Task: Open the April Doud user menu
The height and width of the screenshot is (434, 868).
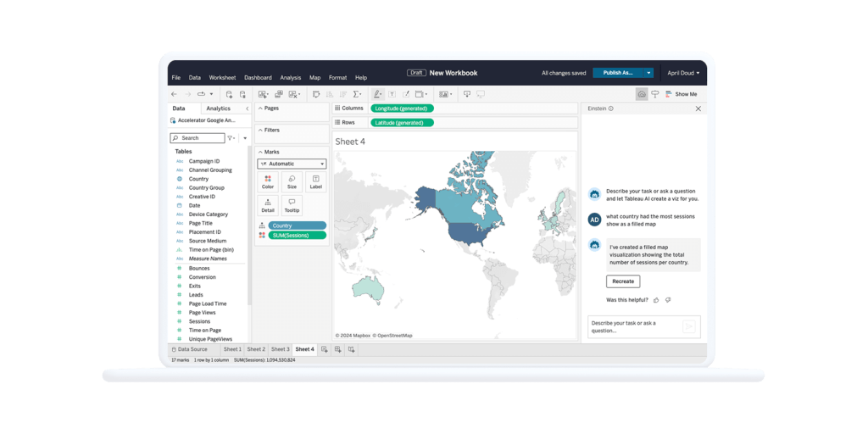Action: (683, 73)
